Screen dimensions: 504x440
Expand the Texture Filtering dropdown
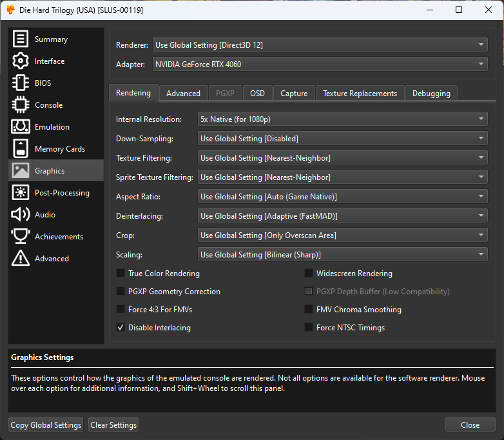click(x=343, y=157)
